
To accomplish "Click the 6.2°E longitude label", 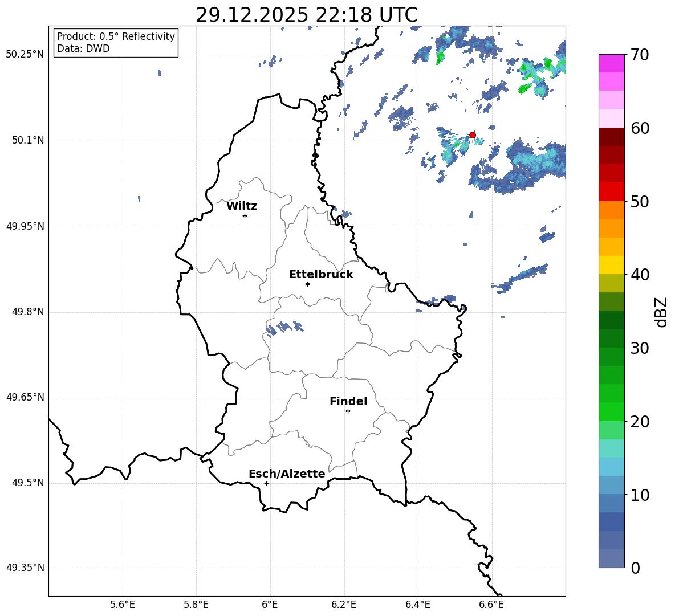I will coord(344,605).
